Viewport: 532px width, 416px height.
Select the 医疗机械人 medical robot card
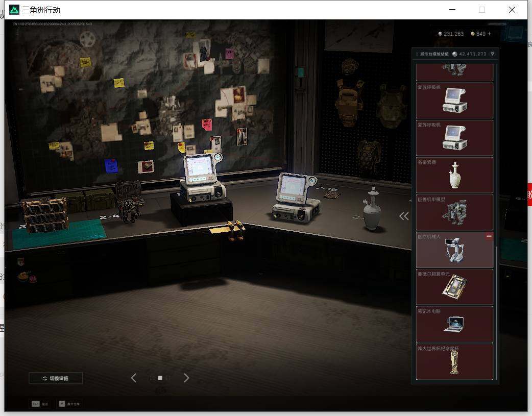pos(454,250)
